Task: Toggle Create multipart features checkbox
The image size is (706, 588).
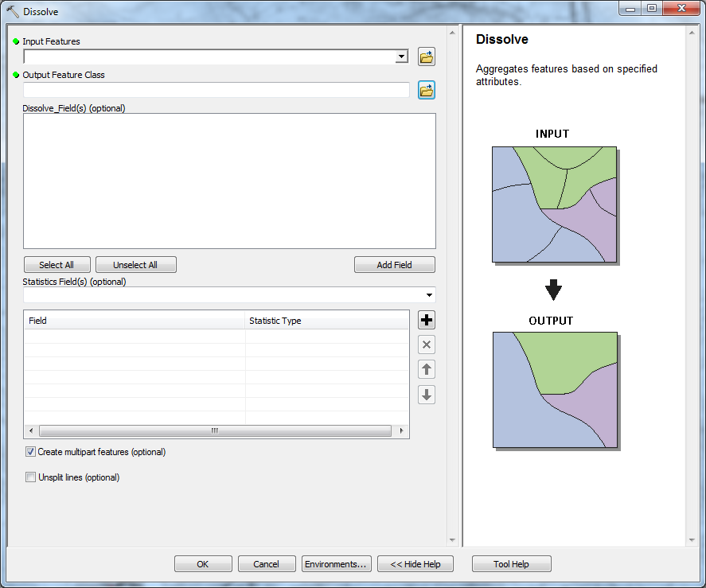Action: (x=31, y=452)
